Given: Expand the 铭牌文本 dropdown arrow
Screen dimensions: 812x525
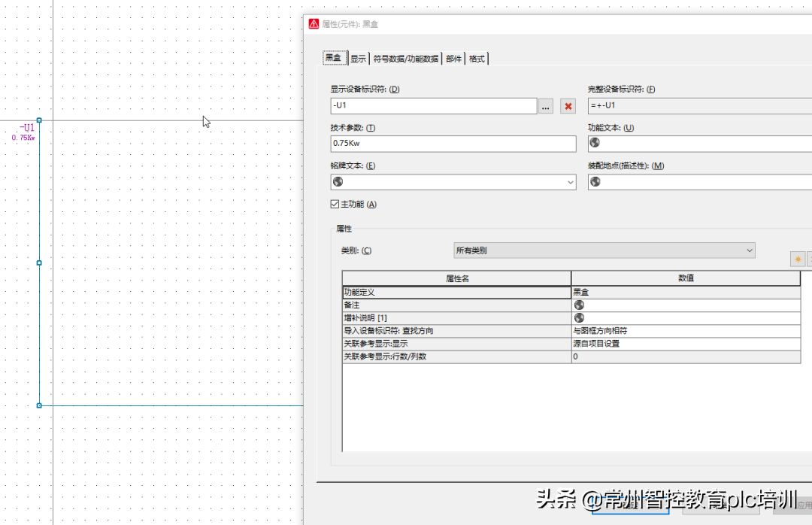Looking at the screenshot, I should click(570, 182).
